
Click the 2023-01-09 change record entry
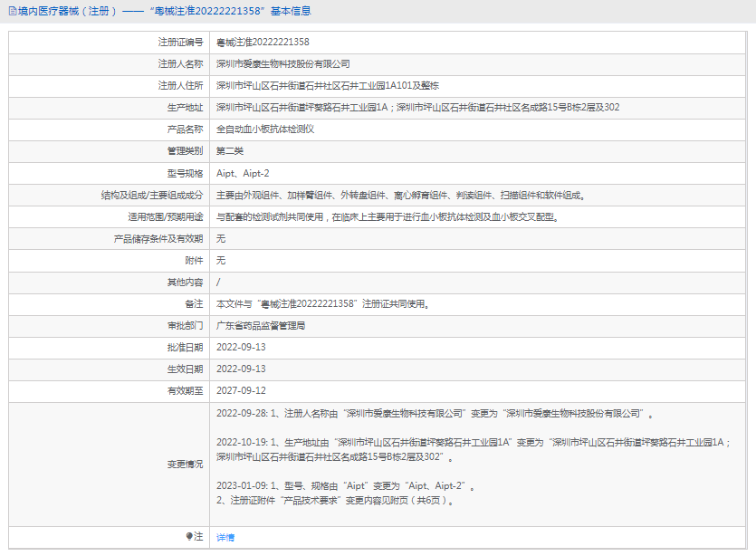point(346,486)
